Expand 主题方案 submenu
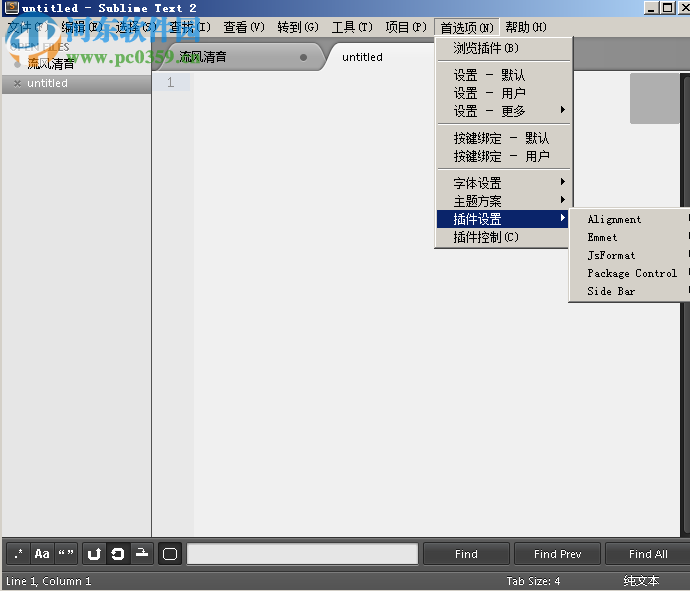The height and width of the screenshot is (591, 690). click(x=503, y=201)
